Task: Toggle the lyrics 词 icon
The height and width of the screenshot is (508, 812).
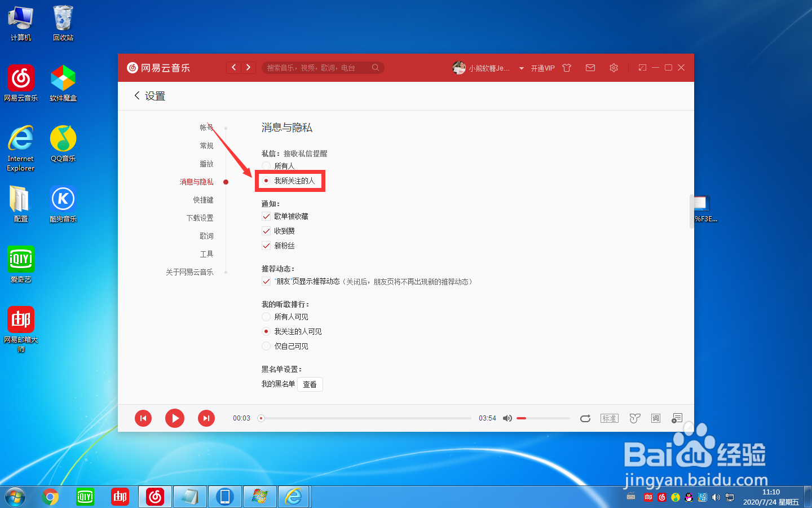Action: 656,418
